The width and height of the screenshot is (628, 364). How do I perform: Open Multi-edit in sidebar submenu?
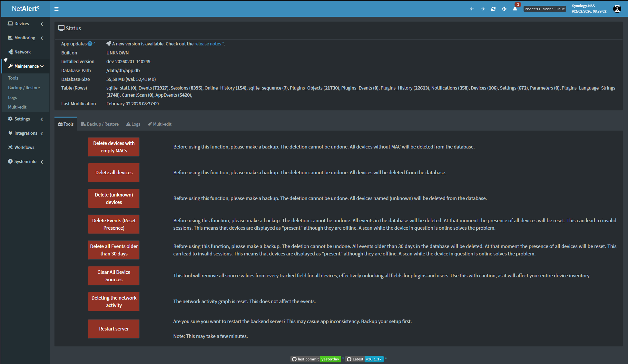tap(17, 107)
